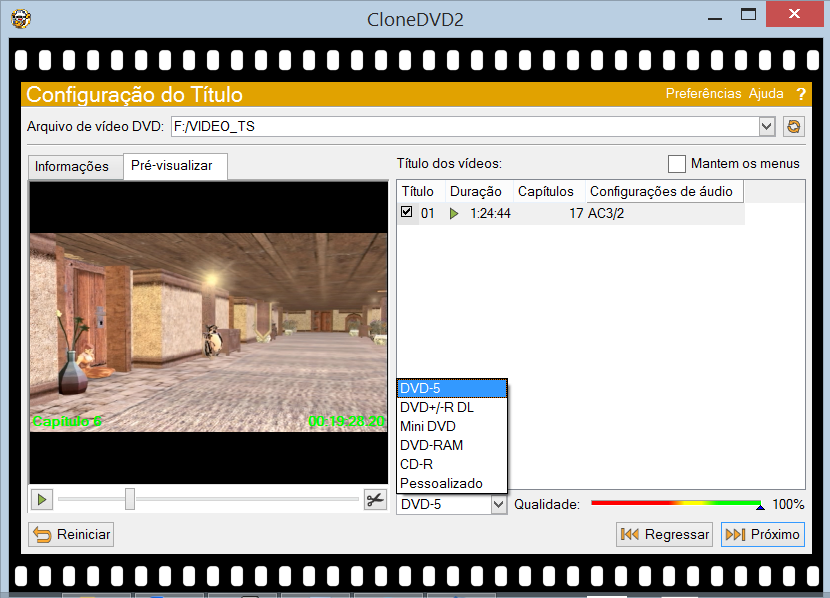Expand the DVD video file path dropdown
This screenshot has height=598, width=830.
click(766, 126)
